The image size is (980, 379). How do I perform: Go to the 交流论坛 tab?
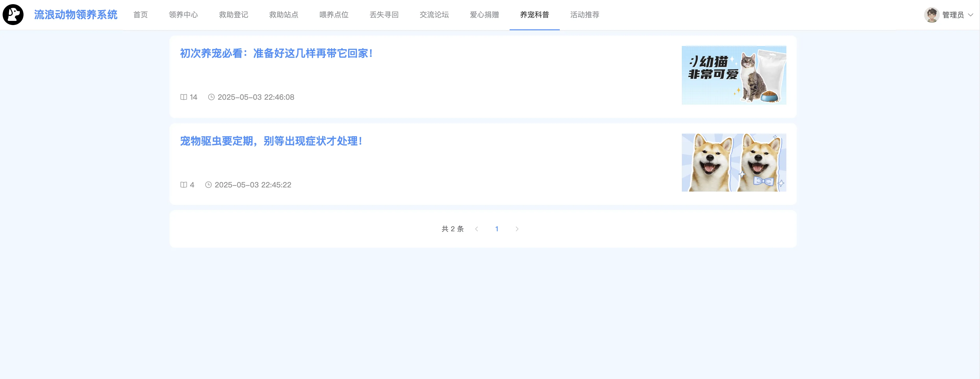pyautogui.click(x=434, y=15)
